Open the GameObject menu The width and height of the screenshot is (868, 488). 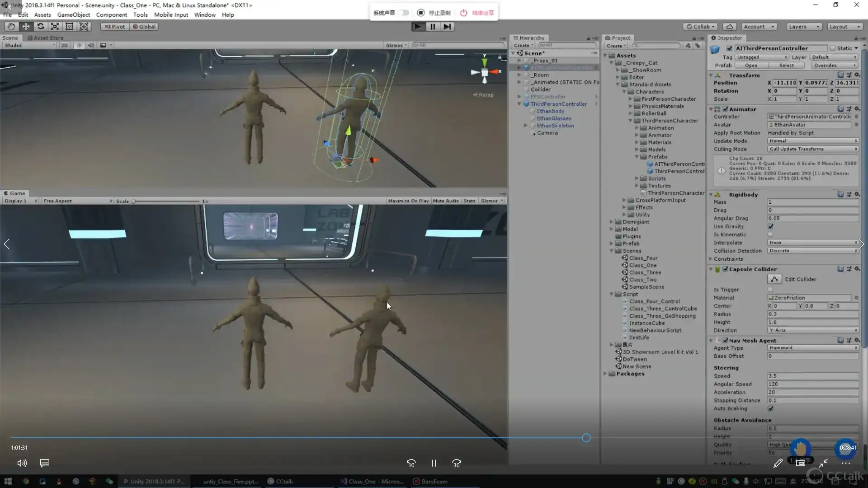pos(73,14)
